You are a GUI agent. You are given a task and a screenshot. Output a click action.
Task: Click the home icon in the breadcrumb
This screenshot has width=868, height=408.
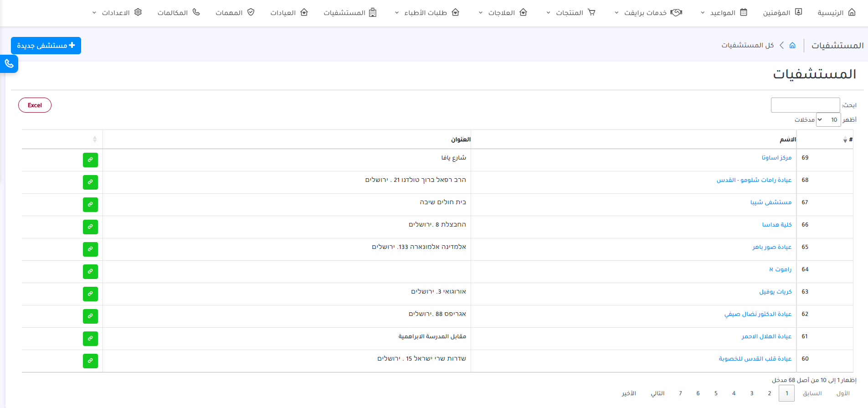tap(792, 45)
